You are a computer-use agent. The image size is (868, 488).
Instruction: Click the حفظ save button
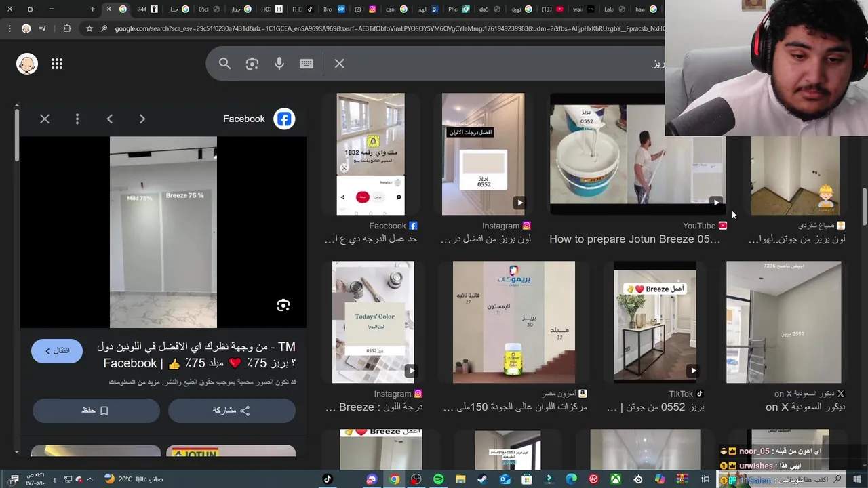tap(96, 410)
